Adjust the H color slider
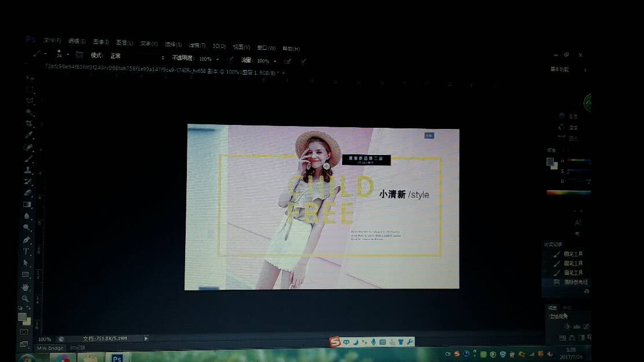This screenshot has height=362, width=644. pyautogui.click(x=579, y=161)
